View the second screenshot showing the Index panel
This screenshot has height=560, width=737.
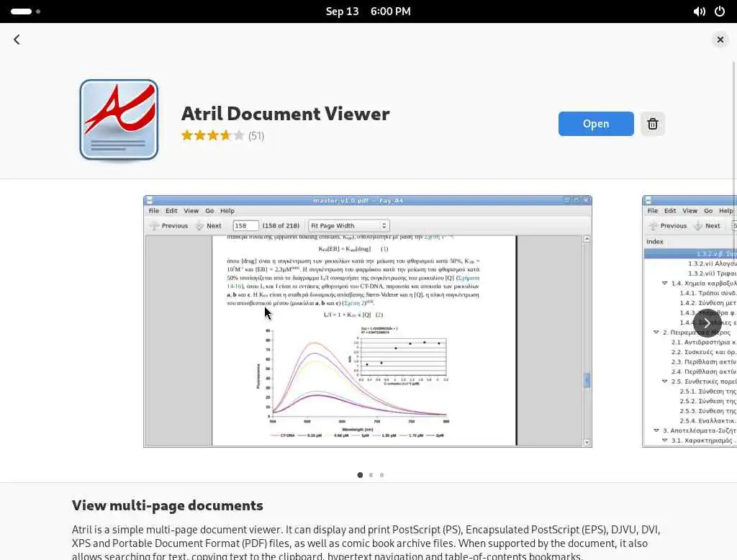pyautogui.click(x=689, y=321)
